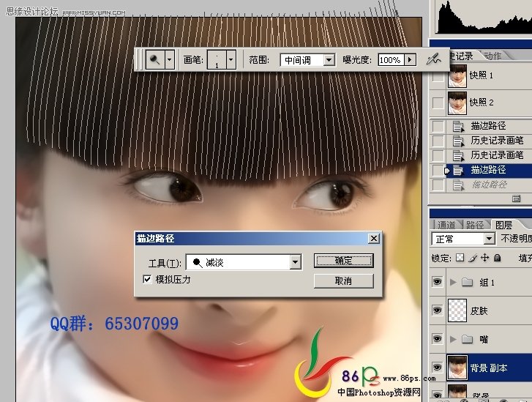Open the 曝光度 slider arrow

tap(410, 60)
